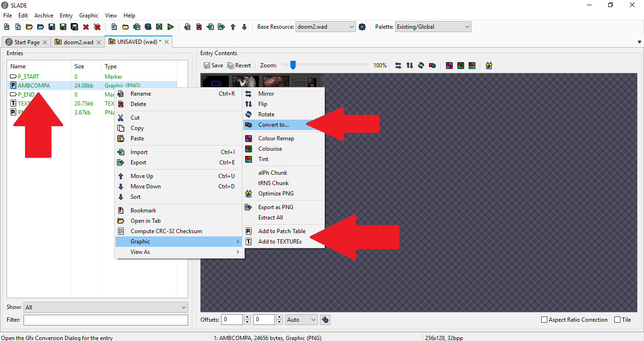
Task: Click the offsets tool icon beside Auto
Action: (x=325, y=320)
